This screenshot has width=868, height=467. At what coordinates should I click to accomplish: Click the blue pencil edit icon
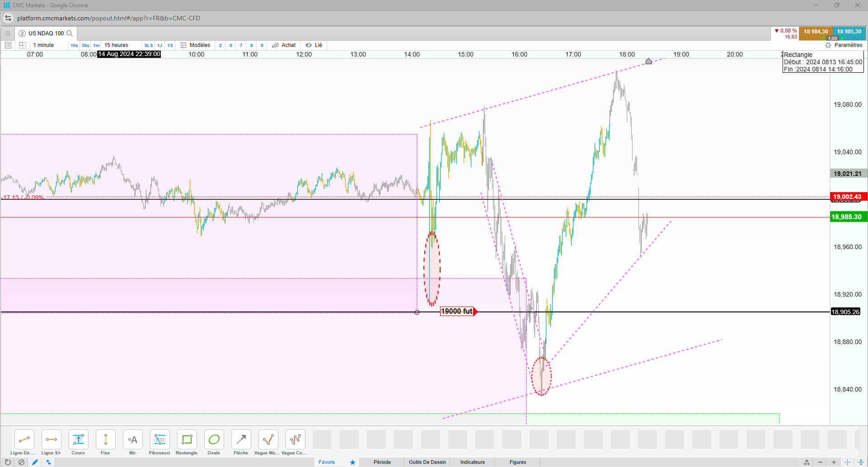[35, 462]
